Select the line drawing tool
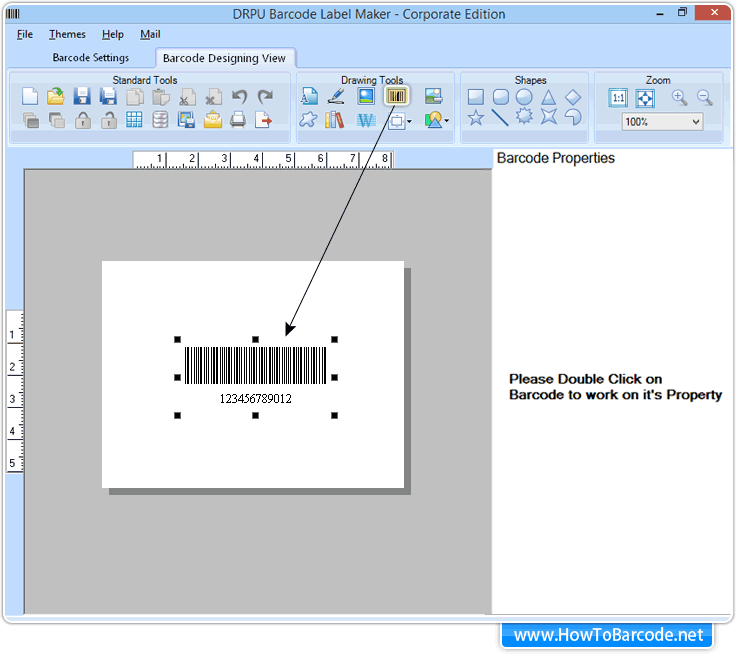 point(500,117)
